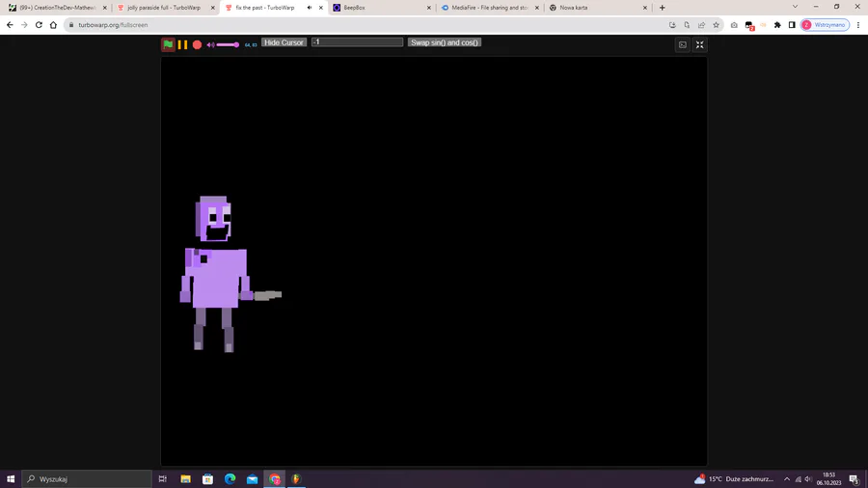Image resolution: width=868 pixels, height=488 pixels.
Task: Open the weather widget showing 15°C
Action: pyautogui.click(x=734, y=479)
